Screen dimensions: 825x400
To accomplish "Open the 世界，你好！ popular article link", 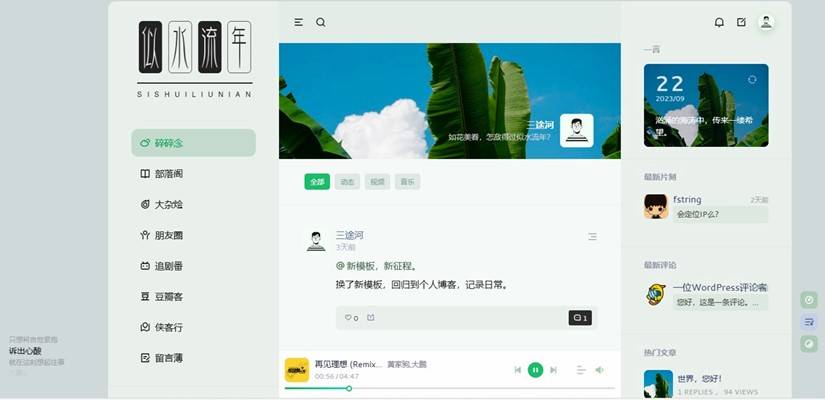I will (700, 379).
